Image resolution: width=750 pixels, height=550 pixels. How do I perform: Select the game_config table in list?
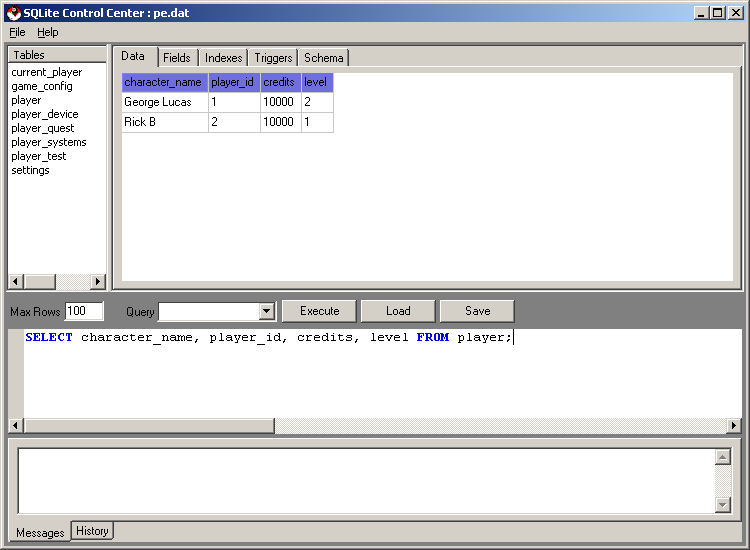pos(42,86)
